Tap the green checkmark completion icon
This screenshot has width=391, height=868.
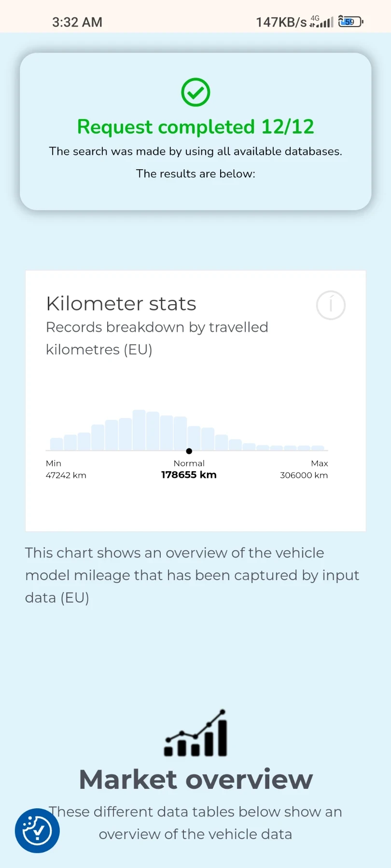coord(195,92)
